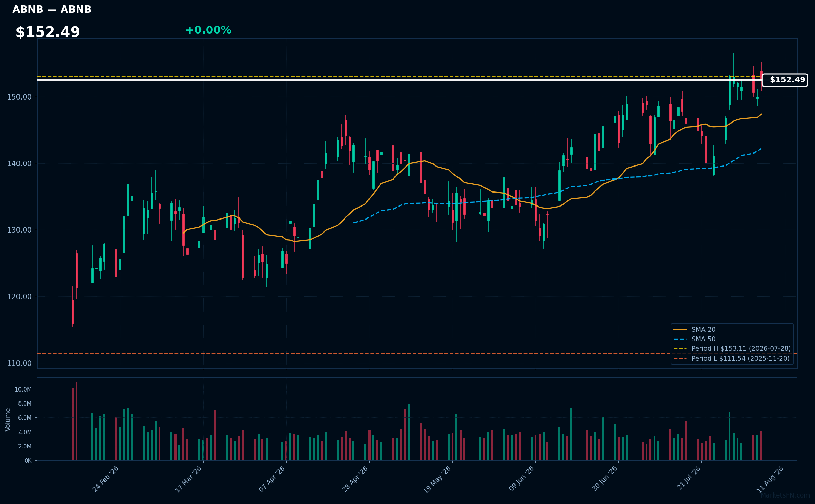Click the 2.0M volume axis label

(x=25, y=446)
